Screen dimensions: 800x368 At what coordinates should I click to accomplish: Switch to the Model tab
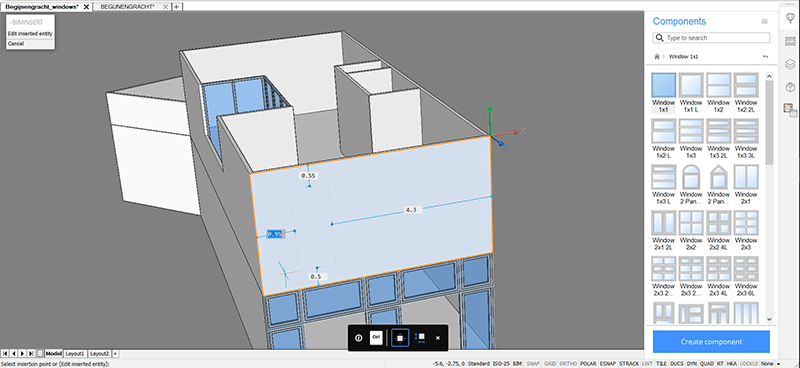click(x=54, y=353)
